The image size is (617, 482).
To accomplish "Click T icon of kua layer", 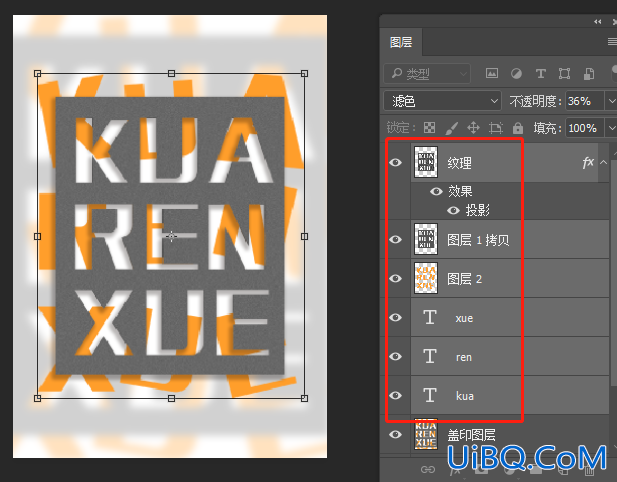I will [x=430, y=395].
